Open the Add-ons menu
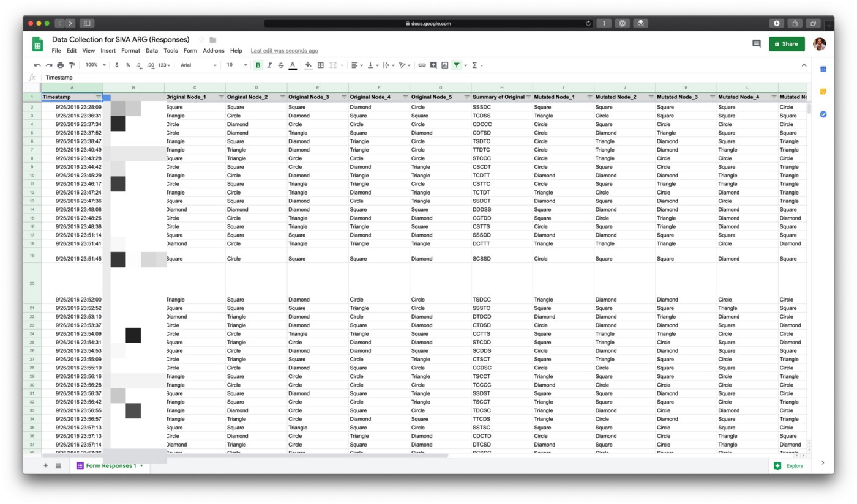 click(214, 51)
